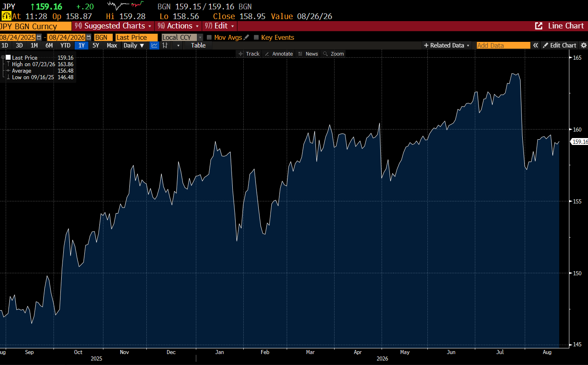Click the double-chevron collapse icon
Viewport: 588px width, 365px height.
pyautogui.click(x=536, y=45)
